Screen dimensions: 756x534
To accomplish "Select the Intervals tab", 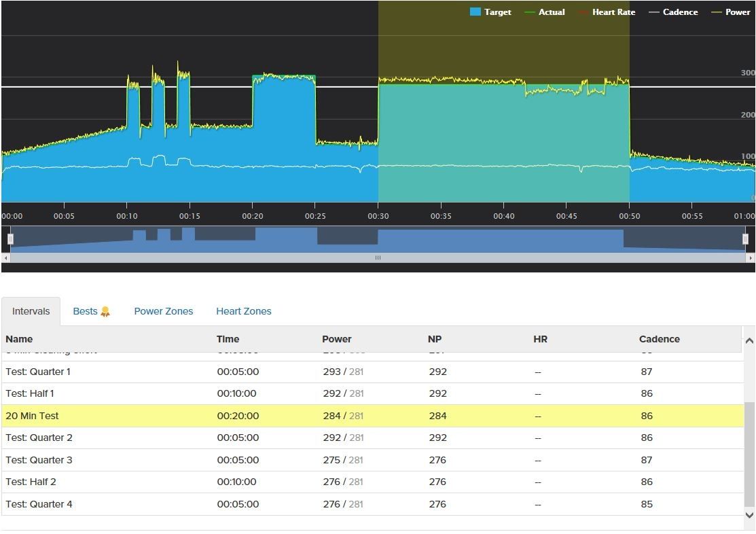I will click(31, 312).
